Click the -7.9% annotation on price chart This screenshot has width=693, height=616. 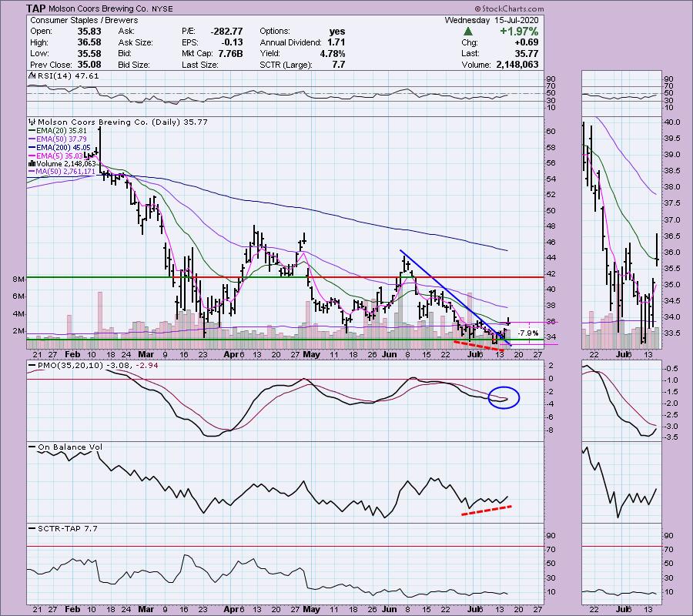pos(528,333)
